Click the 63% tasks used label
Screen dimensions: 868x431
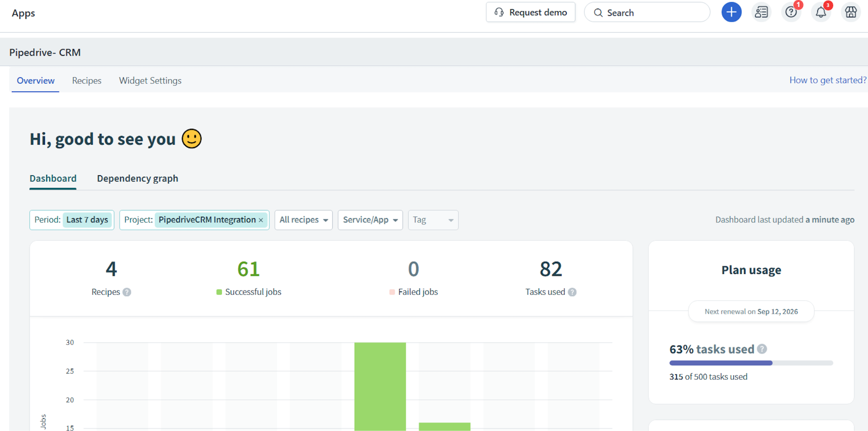[712, 349]
